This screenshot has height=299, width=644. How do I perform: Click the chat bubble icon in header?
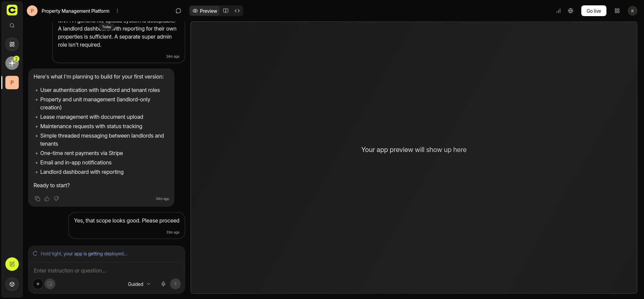(178, 11)
